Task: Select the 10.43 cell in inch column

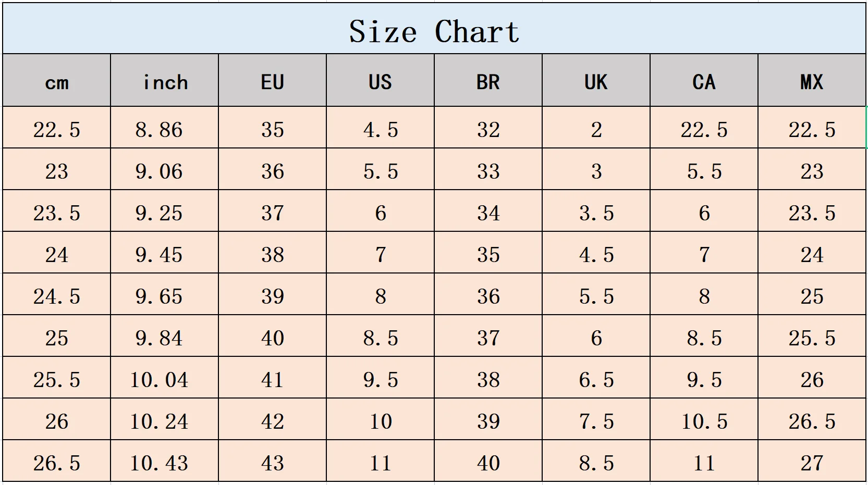Action: 159,463
